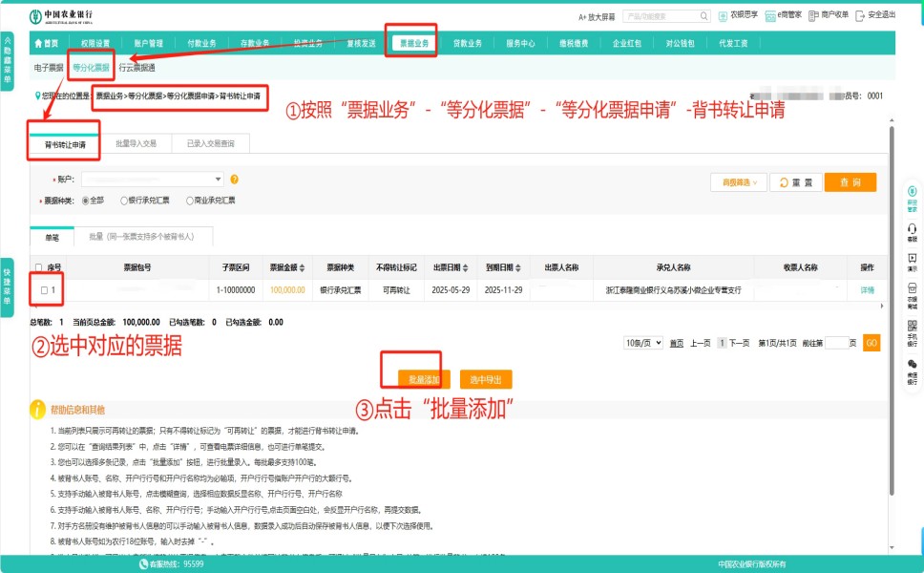Click the 详情 link in row 1

pyautogui.click(x=867, y=289)
